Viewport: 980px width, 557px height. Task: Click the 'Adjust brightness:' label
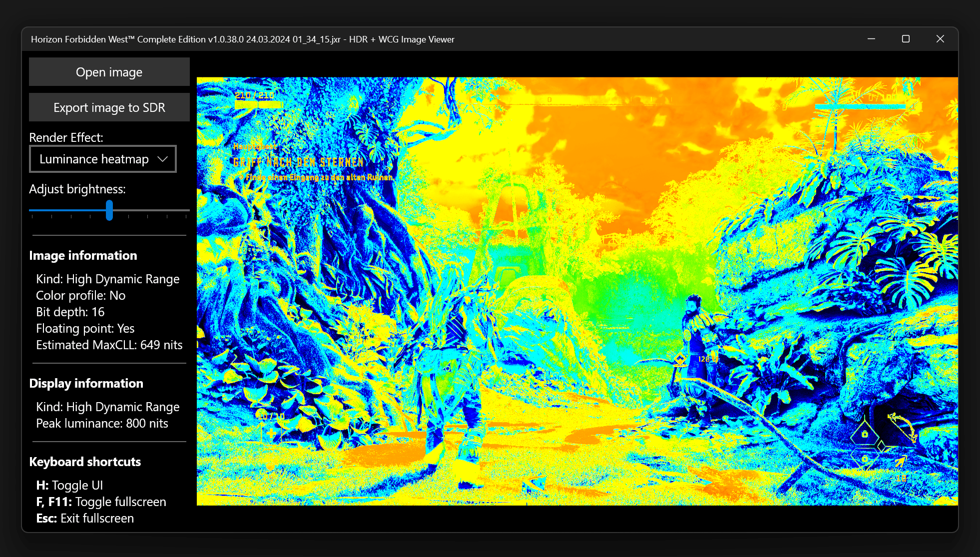point(77,189)
